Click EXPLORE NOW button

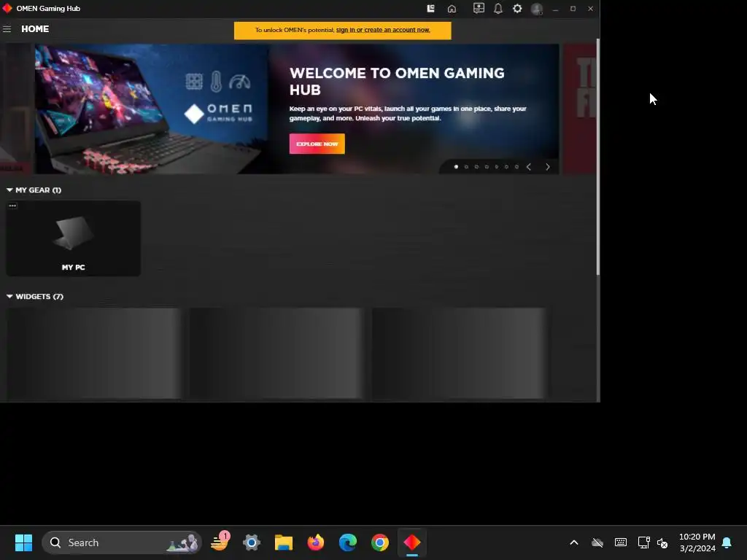coord(317,144)
